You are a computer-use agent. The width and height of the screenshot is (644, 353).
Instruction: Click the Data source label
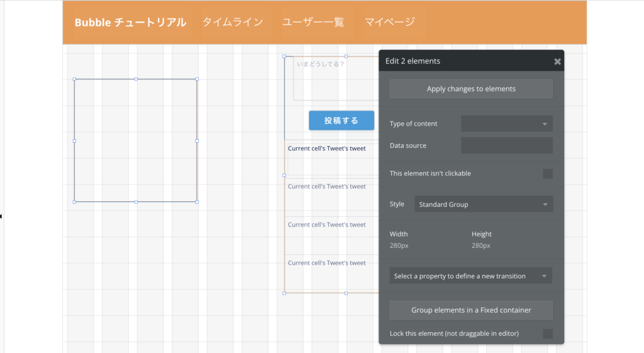click(x=408, y=145)
